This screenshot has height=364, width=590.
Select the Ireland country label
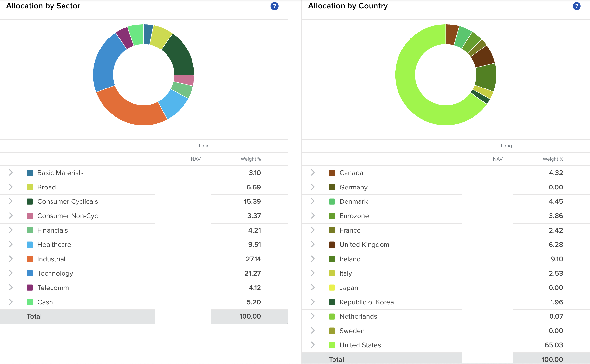click(x=350, y=259)
